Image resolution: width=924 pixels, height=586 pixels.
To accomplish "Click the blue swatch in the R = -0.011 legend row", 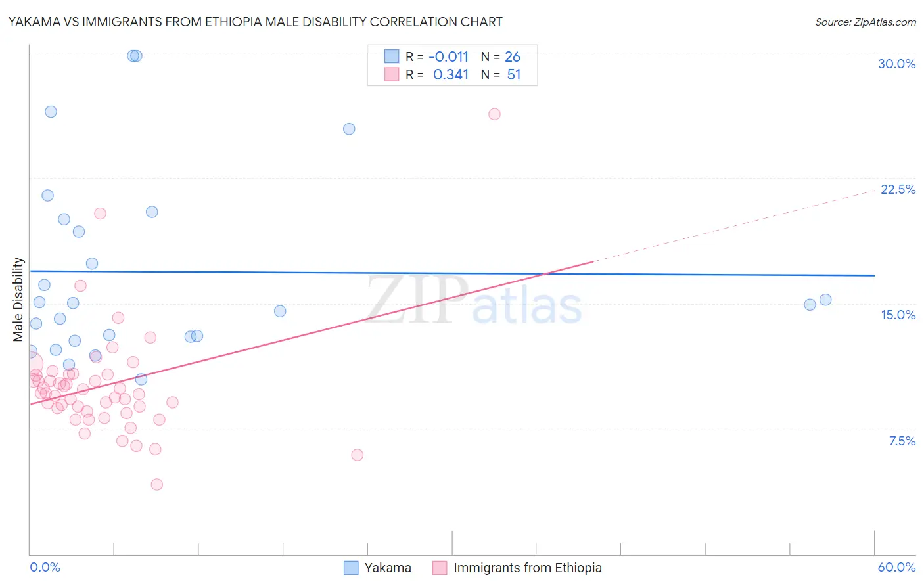I will [392, 56].
